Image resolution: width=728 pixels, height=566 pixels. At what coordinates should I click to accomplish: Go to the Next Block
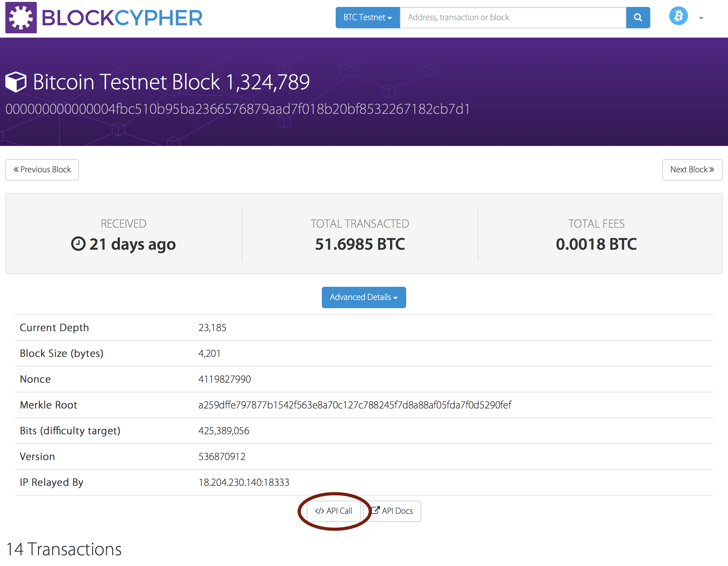[692, 169]
